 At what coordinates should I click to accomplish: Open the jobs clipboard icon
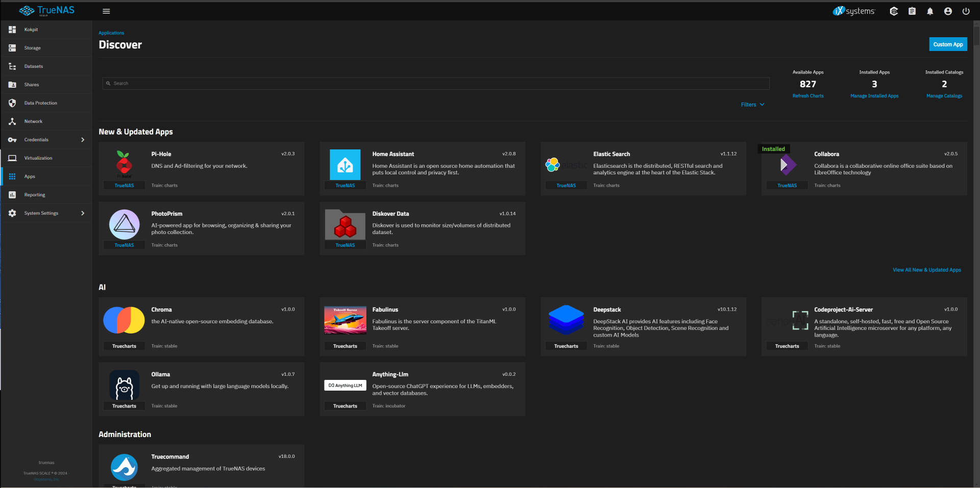[912, 11]
